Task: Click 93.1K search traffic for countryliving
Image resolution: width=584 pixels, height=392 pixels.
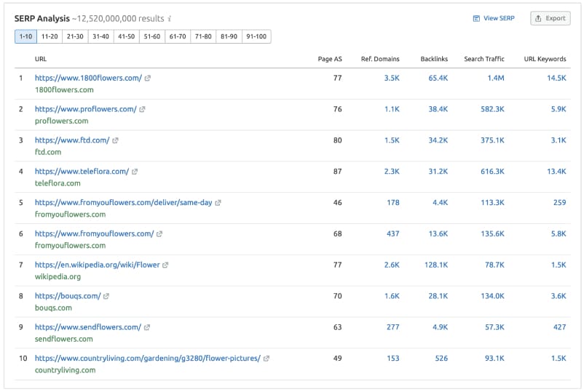Action: [494, 359]
